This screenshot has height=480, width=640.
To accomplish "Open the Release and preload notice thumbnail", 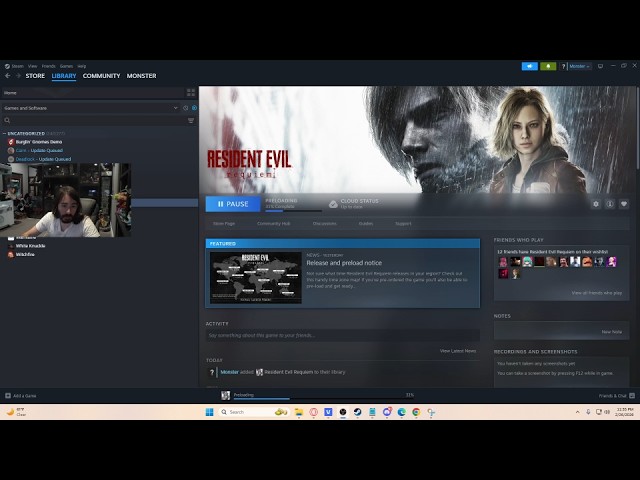I will (x=255, y=277).
